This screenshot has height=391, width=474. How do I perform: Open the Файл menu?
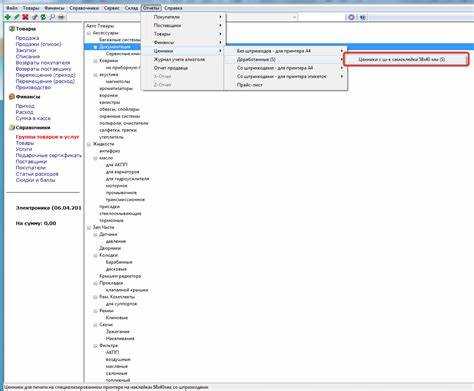pyautogui.click(x=12, y=8)
